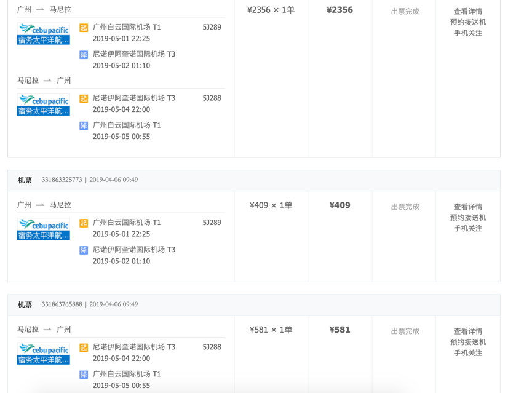Viewport: 532px width, 393px height.
Task: Click flight number 5J289 in ¥409 order
Action: point(212,223)
